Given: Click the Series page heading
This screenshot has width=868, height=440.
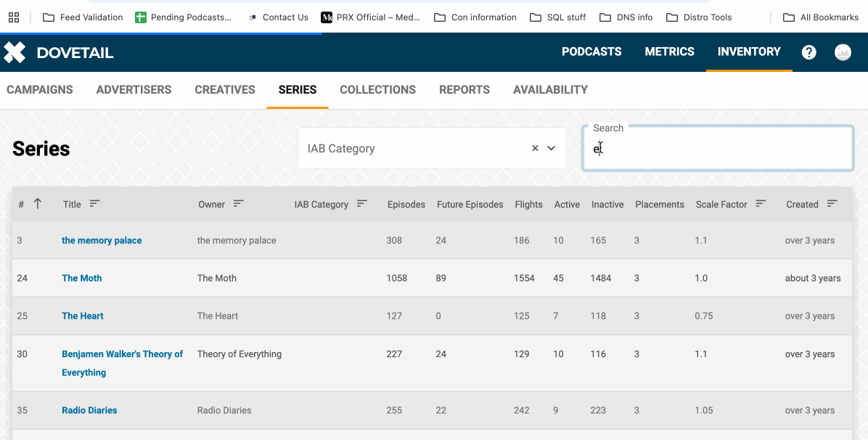Looking at the screenshot, I should (x=41, y=149).
